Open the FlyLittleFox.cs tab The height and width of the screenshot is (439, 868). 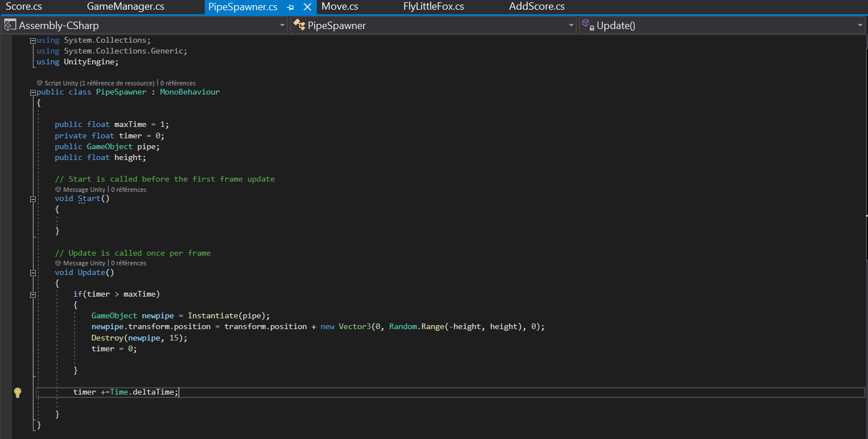pyautogui.click(x=433, y=7)
